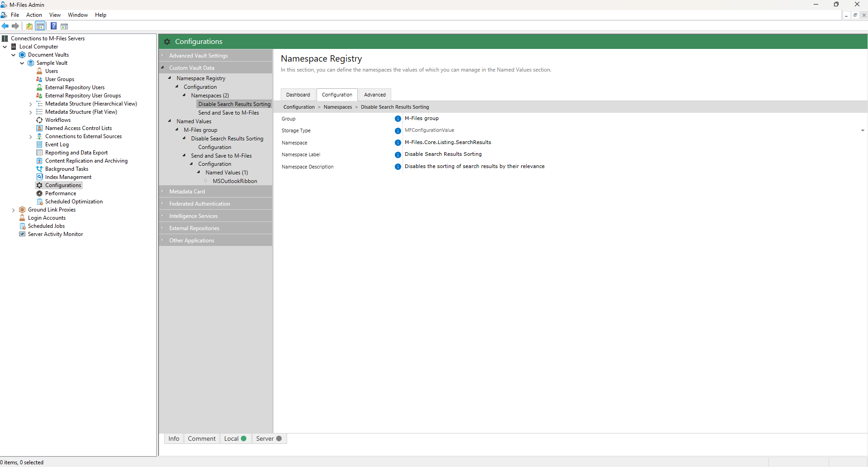
Task: Open Background Tasks in the vault tree
Action: pyautogui.click(x=67, y=169)
